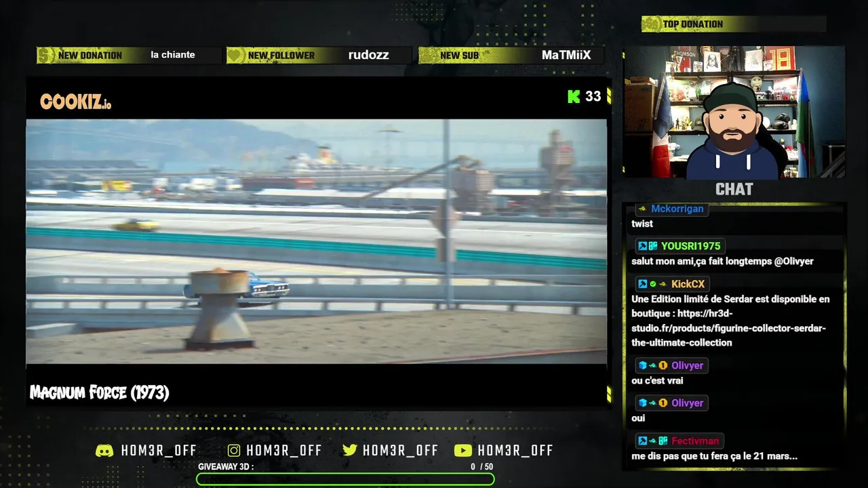Open the hr3d-studio.fr figurine link in chat
The image size is (868, 488).
coord(728,328)
